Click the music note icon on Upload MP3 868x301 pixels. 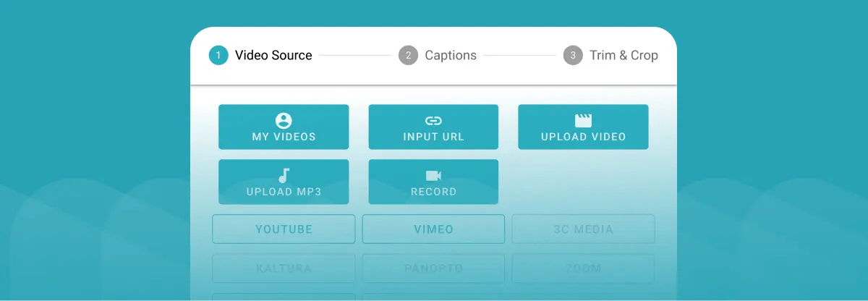point(284,176)
